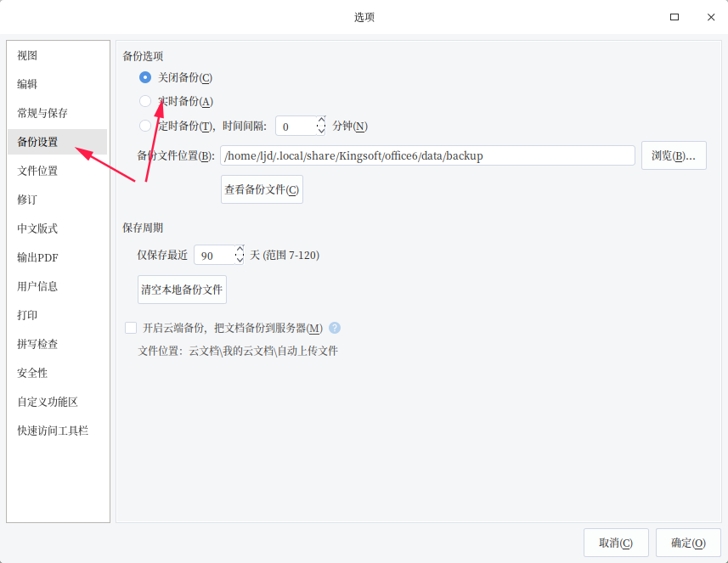
Task: Click the 查看备份文件 button
Action: 262,189
